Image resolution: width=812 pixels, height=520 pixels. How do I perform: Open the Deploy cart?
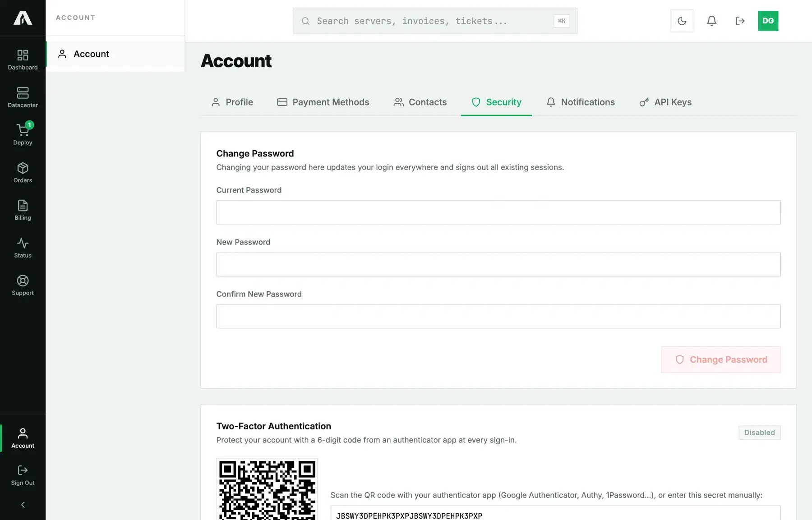tap(23, 135)
